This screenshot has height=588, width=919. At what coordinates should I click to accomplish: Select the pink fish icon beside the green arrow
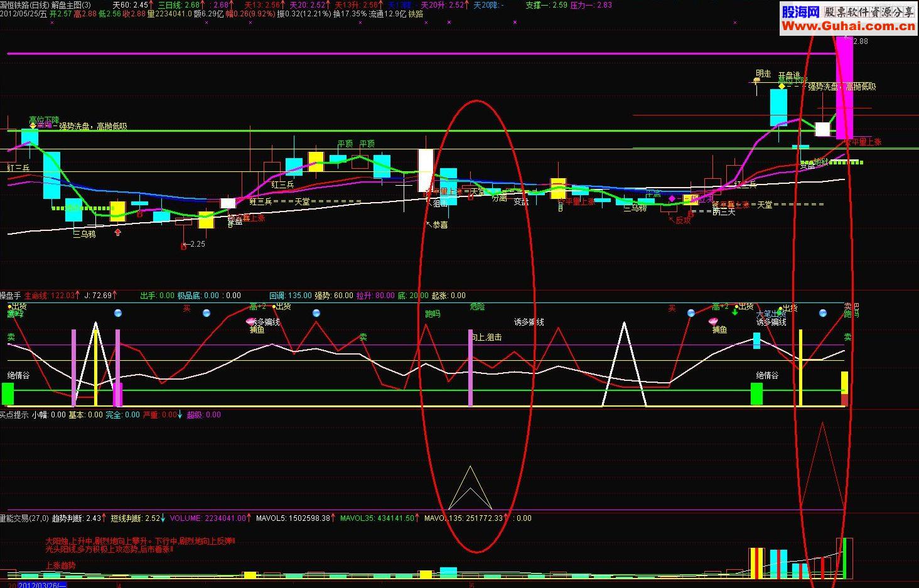(x=714, y=321)
